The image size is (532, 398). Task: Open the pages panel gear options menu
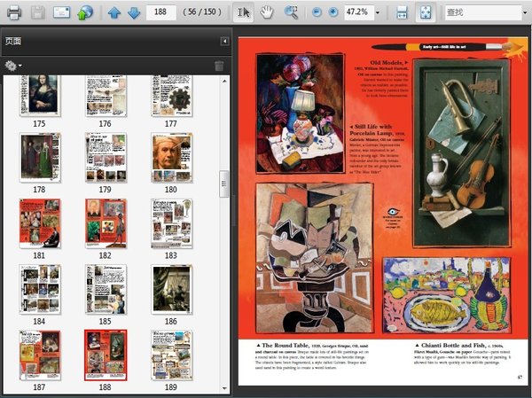click(13, 66)
